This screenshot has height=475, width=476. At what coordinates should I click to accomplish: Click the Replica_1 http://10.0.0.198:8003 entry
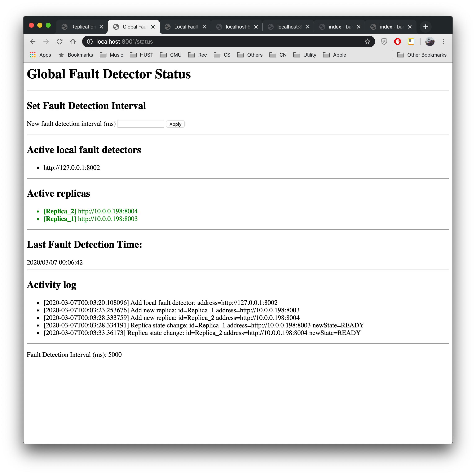(x=91, y=219)
